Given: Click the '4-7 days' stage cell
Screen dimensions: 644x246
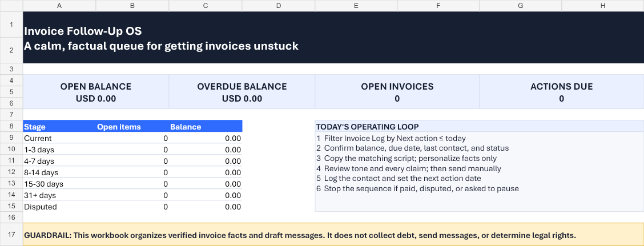Looking at the screenshot, I should 59,162.
